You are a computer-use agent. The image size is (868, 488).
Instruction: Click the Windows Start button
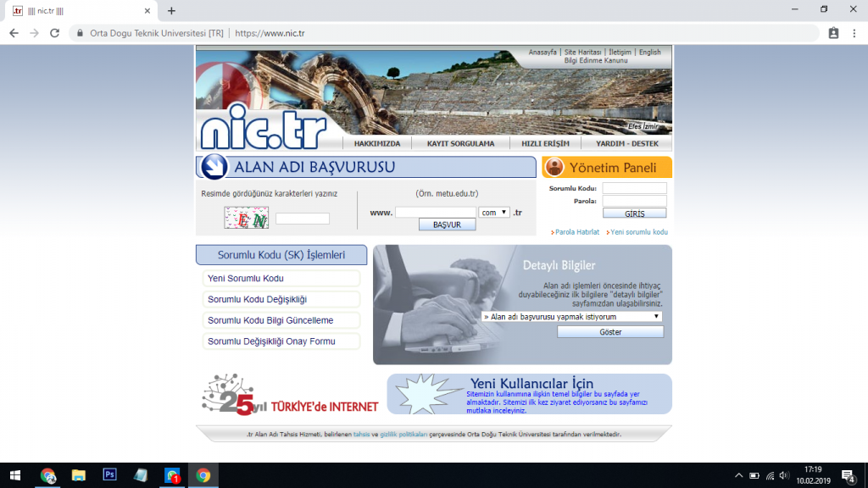tap(15, 475)
